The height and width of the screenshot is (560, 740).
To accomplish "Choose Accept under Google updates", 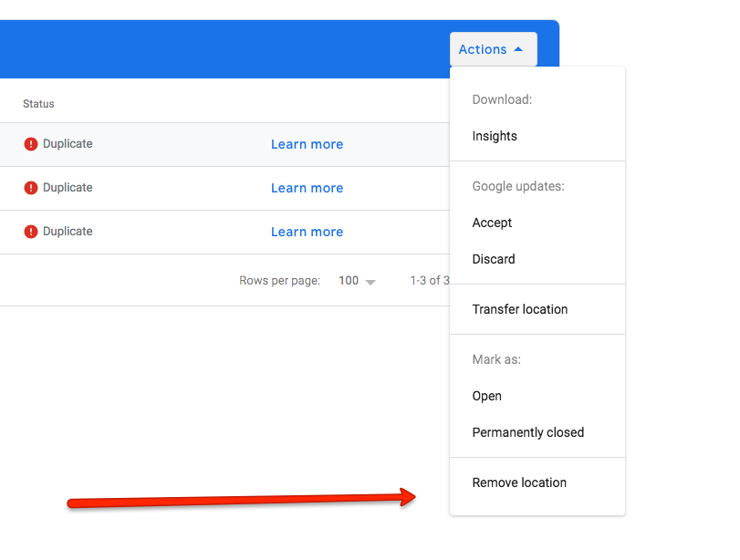I will pyautogui.click(x=492, y=223).
